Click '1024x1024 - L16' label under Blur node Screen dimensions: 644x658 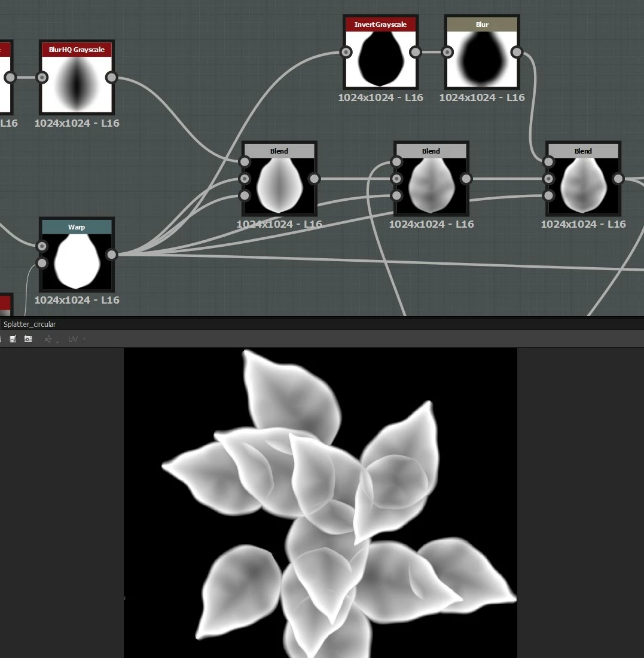[x=482, y=97]
